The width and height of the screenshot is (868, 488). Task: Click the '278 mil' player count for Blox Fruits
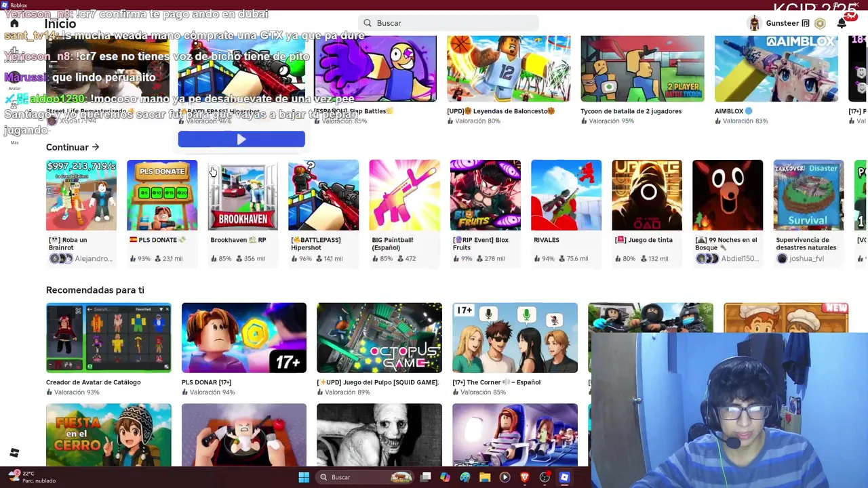(494, 259)
